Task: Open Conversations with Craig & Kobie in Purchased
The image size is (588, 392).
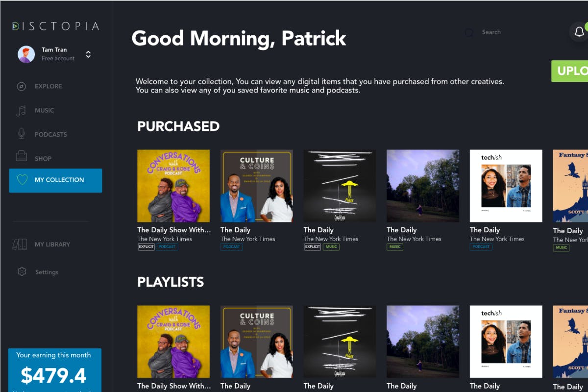Action: 173,186
